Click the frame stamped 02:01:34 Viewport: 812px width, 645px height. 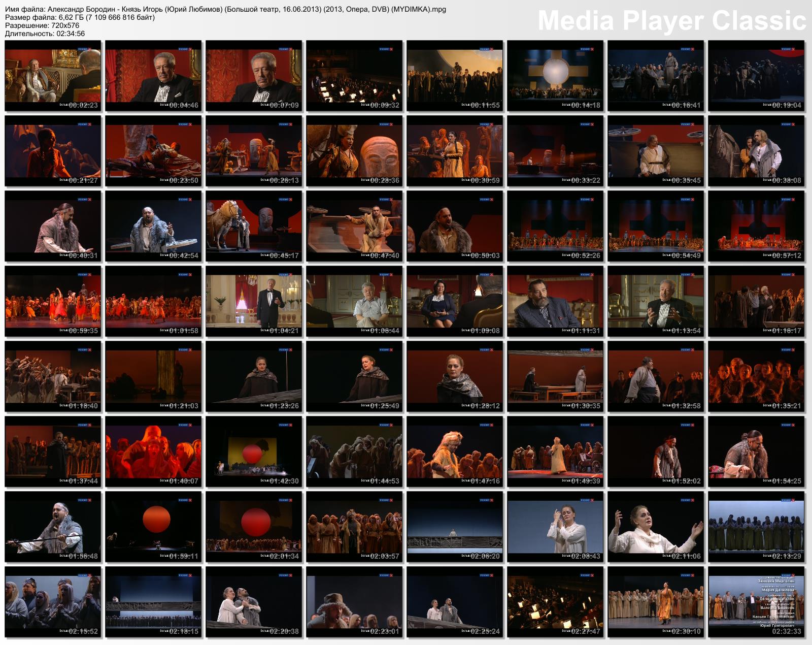pos(254,527)
